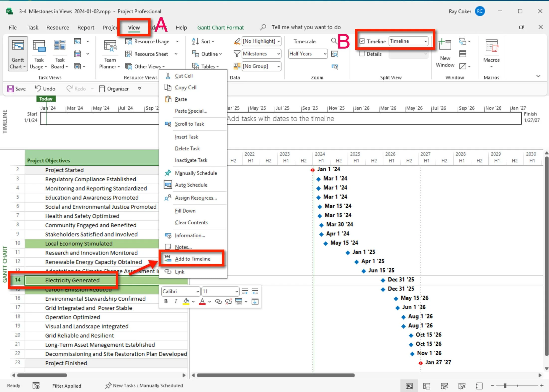Click the Undo button
The width and height of the screenshot is (549, 392).
click(45, 89)
